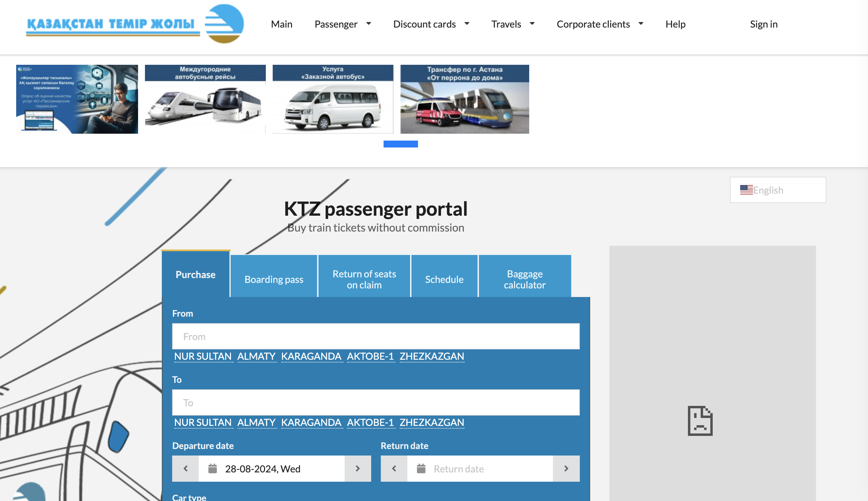The height and width of the screenshot is (501, 868).
Task: Choose ZHEZKAZGAN as From station
Action: [x=432, y=356]
